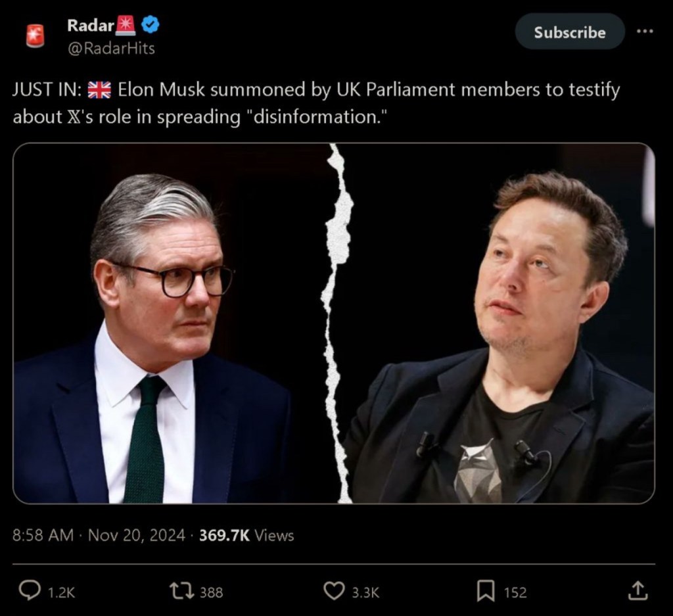Bookmark the post with ribbon icon

485,591
